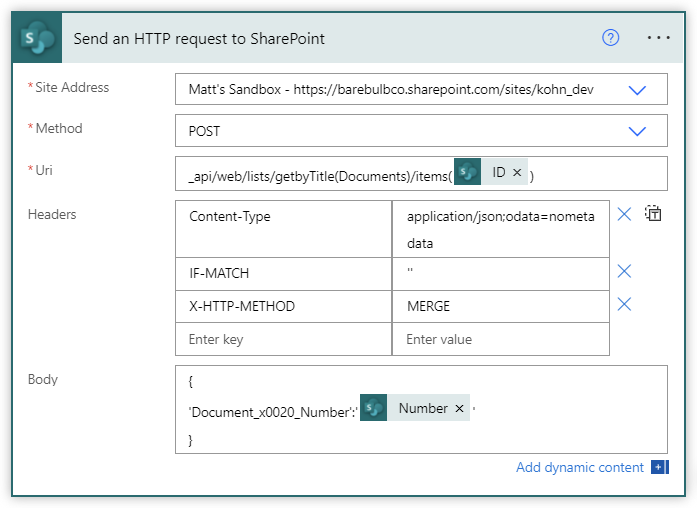Delete the X-HTTP-METHOD header row
697x508 pixels.
tap(624, 304)
